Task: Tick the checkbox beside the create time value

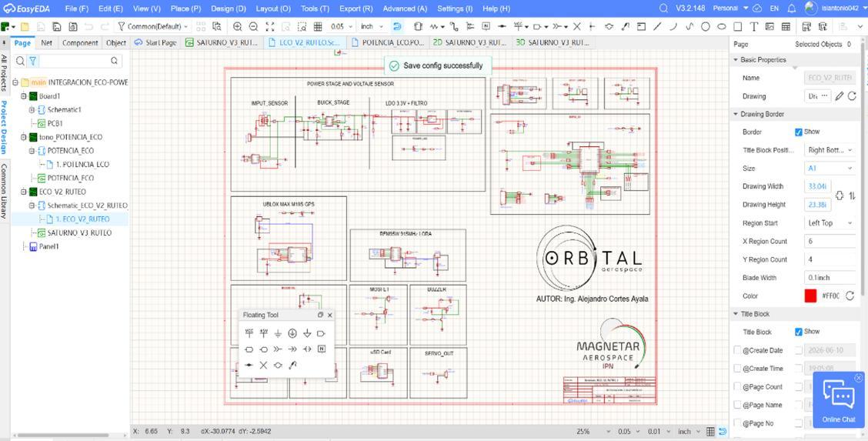Action: pos(798,369)
